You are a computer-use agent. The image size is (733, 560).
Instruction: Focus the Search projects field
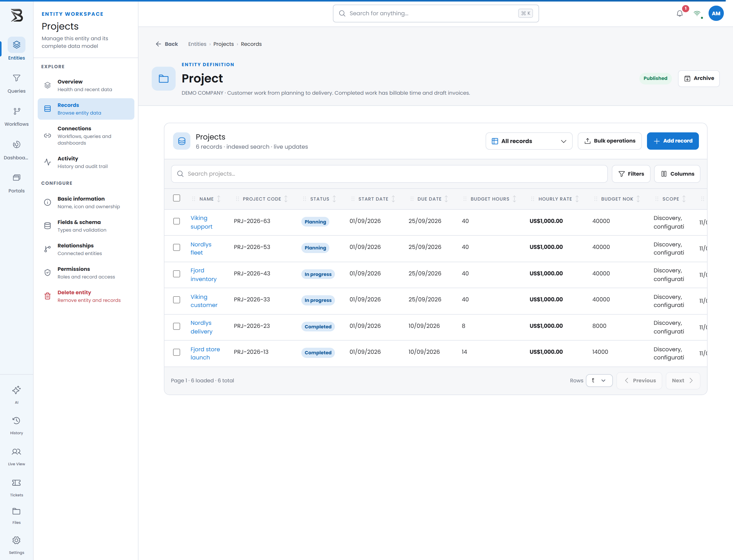(389, 174)
